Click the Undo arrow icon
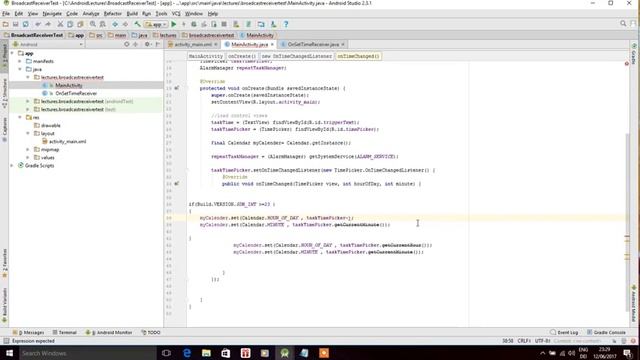Image resolution: width=640 pixels, height=360 pixels. 38,24
